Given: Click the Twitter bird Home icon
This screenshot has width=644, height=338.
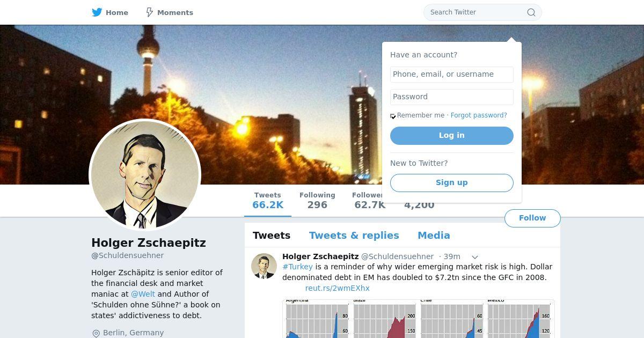Looking at the screenshot, I should [97, 12].
